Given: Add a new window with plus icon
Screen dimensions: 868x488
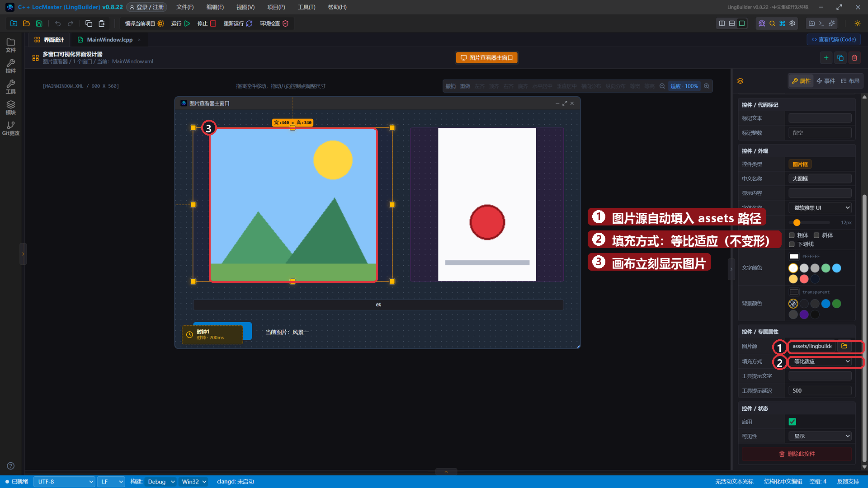Looking at the screenshot, I should click(x=826, y=58).
